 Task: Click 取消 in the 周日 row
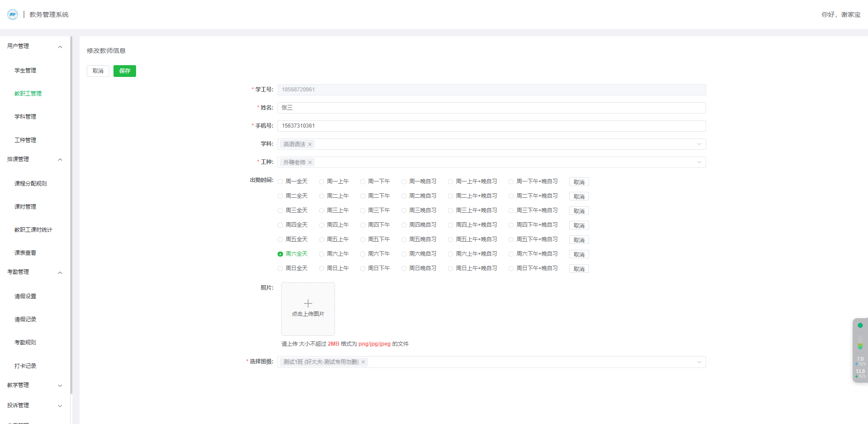click(579, 269)
